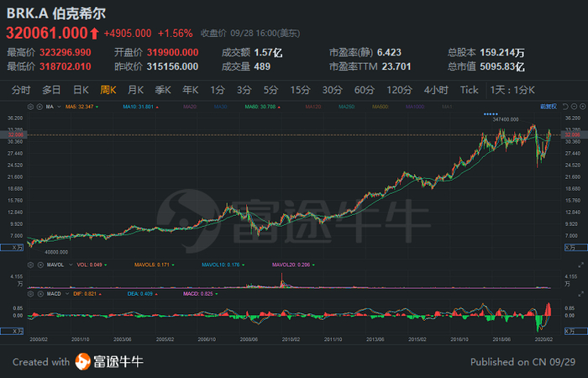This screenshot has height=378, width=588.
Task: Remove the MAVOL indicator via X icon
Action: (x=40, y=265)
